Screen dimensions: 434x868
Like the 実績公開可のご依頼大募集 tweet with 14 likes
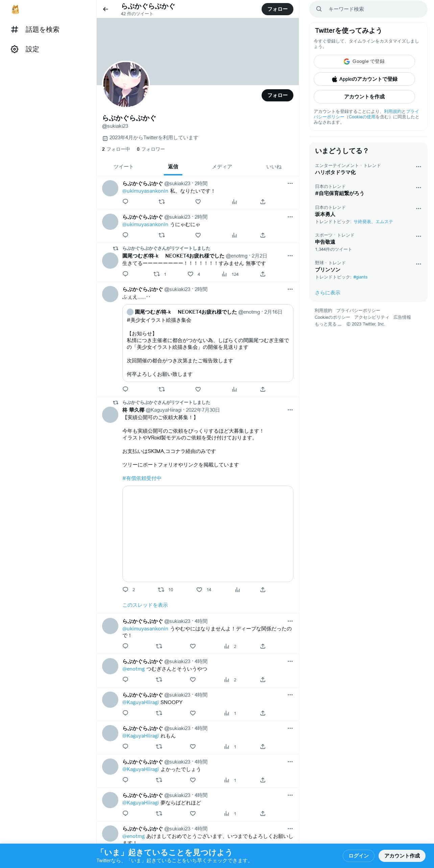point(204,590)
